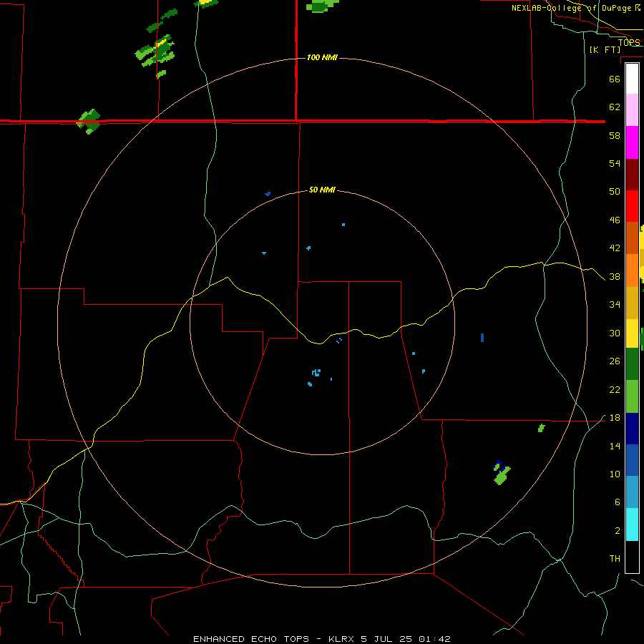
Task: Click the '42' legend value
Action: (615, 248)
